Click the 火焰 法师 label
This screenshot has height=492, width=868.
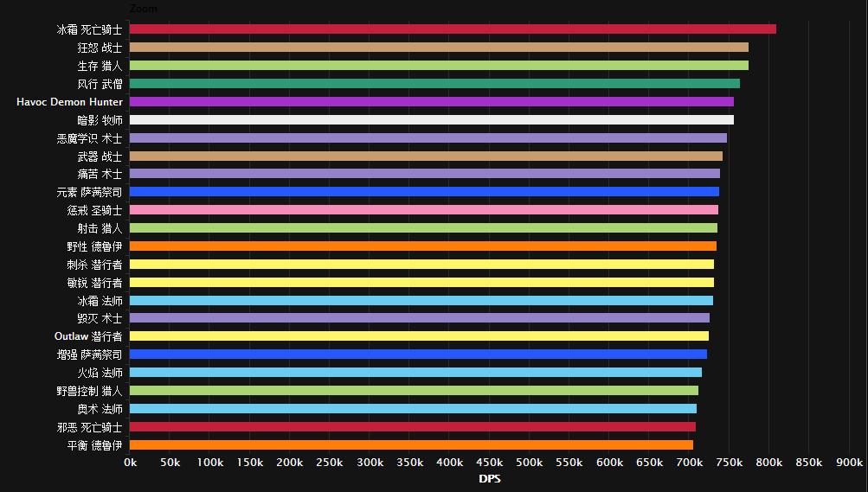(x=100, y=373)
